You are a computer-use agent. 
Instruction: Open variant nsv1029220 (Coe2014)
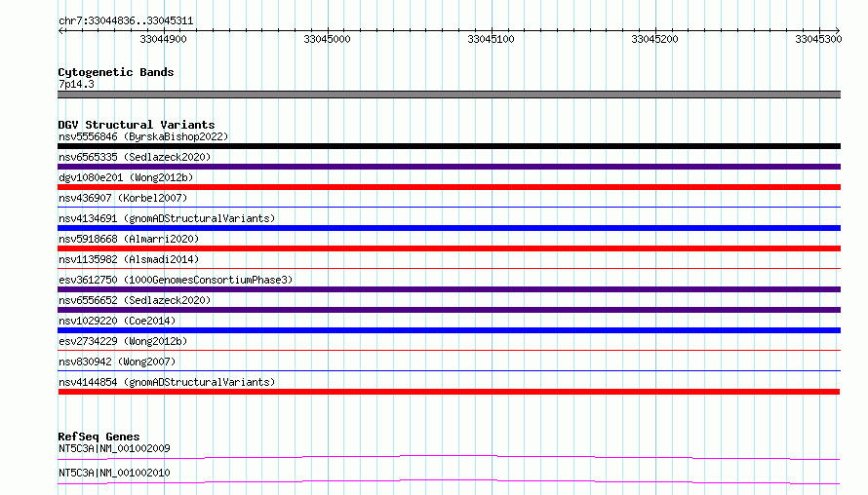[117, 321]
